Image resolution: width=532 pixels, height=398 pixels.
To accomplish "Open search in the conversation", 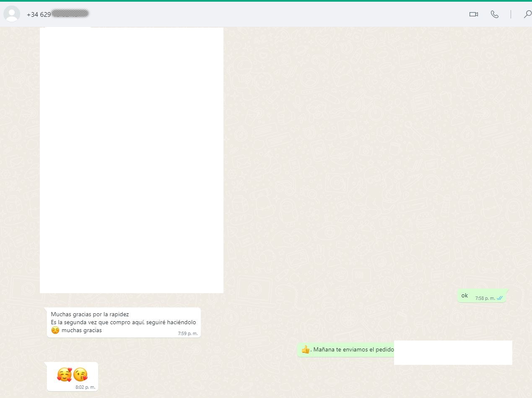I will pyautogui.click(x=527, y=14).
